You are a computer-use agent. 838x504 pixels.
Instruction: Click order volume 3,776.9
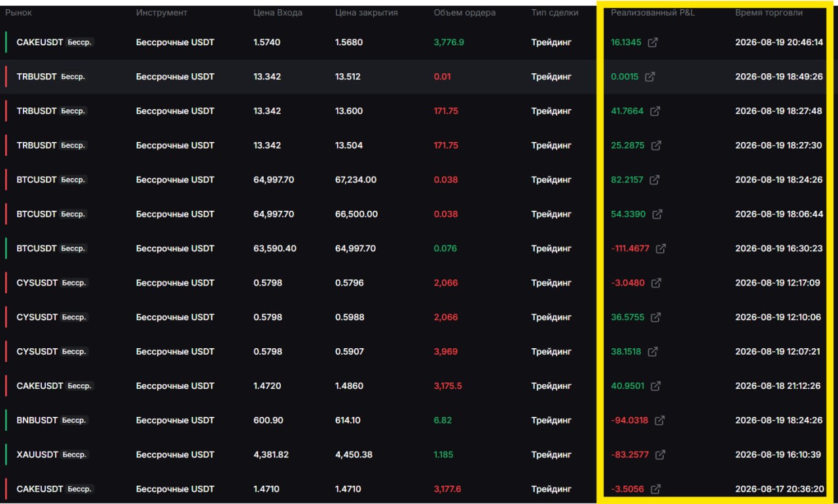tap(449, 43)
